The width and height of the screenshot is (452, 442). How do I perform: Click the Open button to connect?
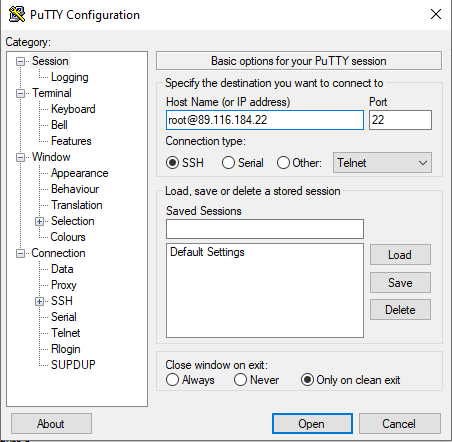[x=312, y=424]
